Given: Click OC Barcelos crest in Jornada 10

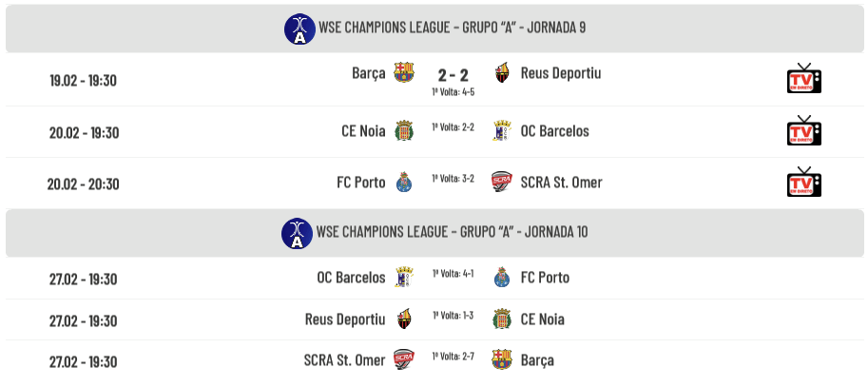Looking at the screenshot, I should pos(403,277).
